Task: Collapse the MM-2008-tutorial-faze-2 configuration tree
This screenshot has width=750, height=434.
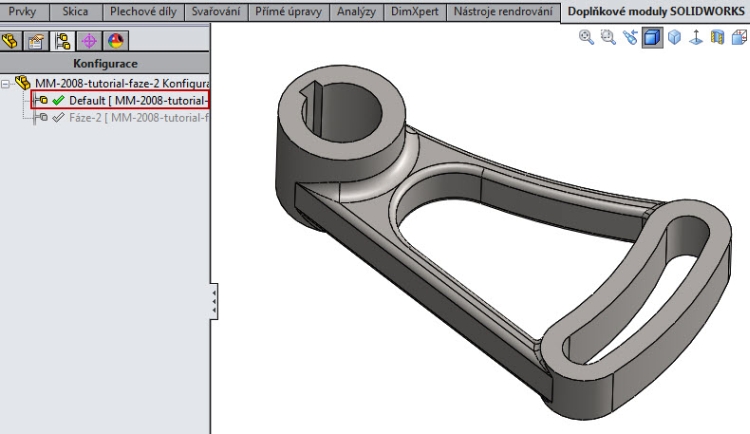Action: point(5,84)
